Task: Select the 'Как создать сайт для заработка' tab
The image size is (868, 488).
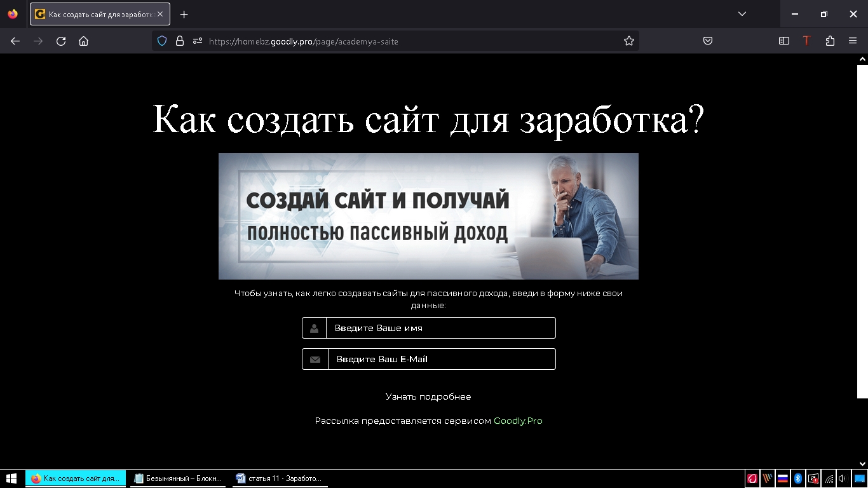Action: point(100,14)
